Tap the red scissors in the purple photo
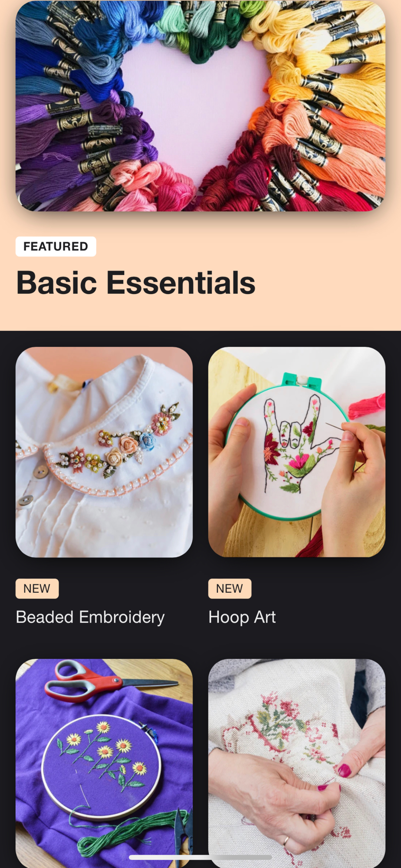The image size is (401, 868). pos(108,681)
